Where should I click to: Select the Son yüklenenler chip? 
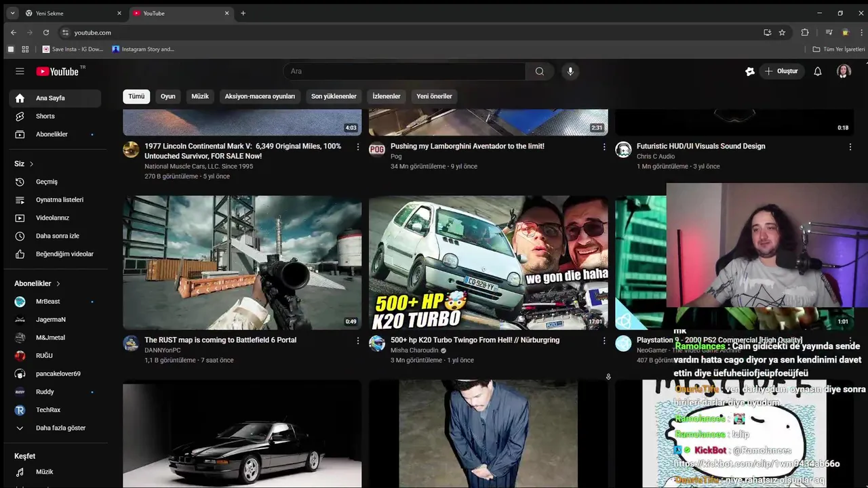334,96
